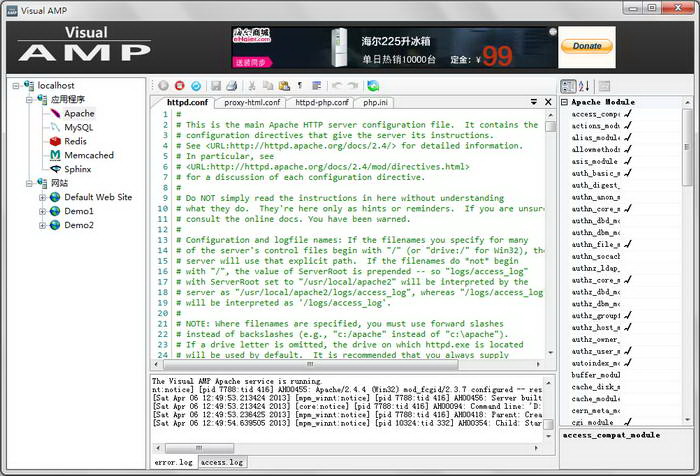
Task: Toggle the authn_core module checkmark
Action: tap(628, 209)
